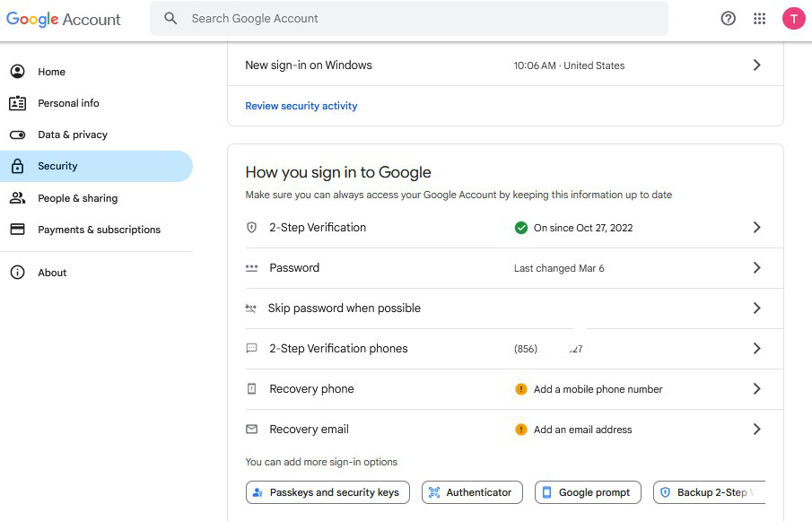Click the Security lock icon in sidebar

(x=17, y=167)
